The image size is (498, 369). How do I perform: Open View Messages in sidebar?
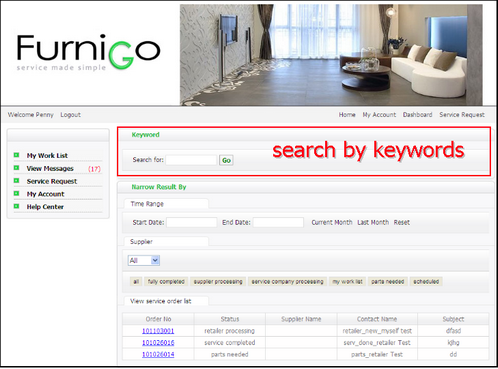coord(50,168)
